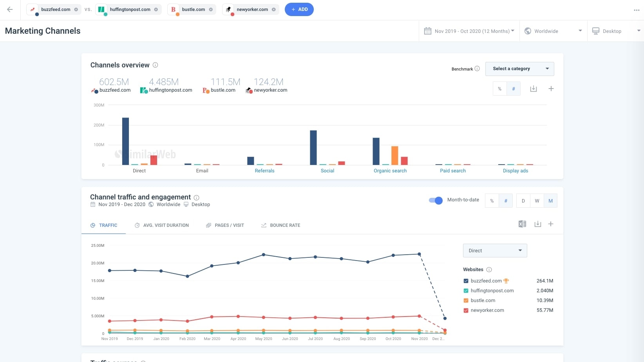Uncheck buzzfeed.com in Websites legend
Viewport: 644px width, 362px height.
point(466,281)
